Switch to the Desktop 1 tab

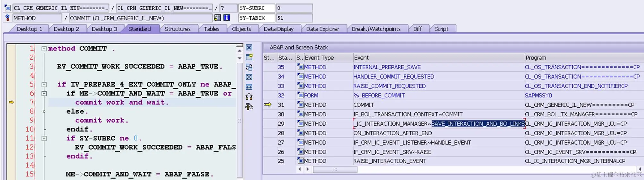pyautogui.click(x=30, y=29)
